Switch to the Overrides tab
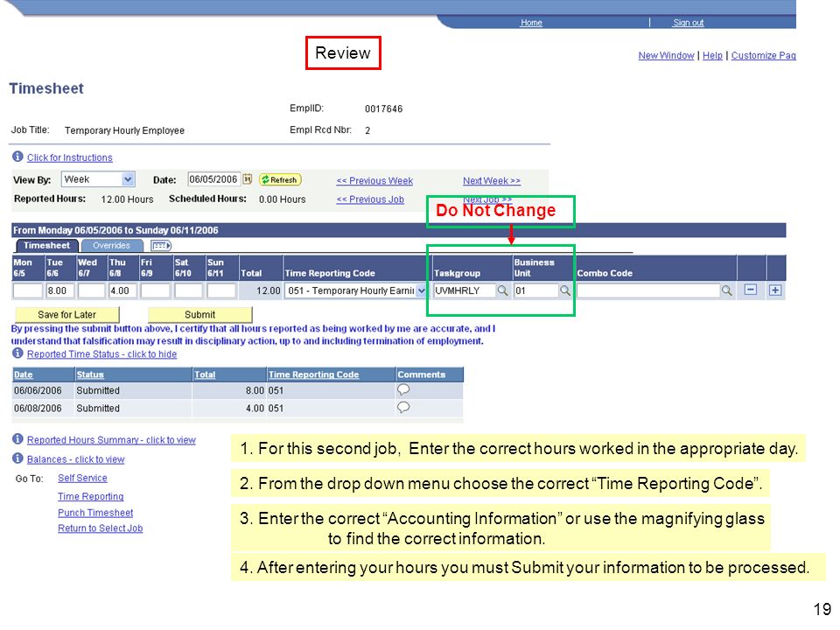Viewport: 840px width, 630px height. [x=111, y=245]
